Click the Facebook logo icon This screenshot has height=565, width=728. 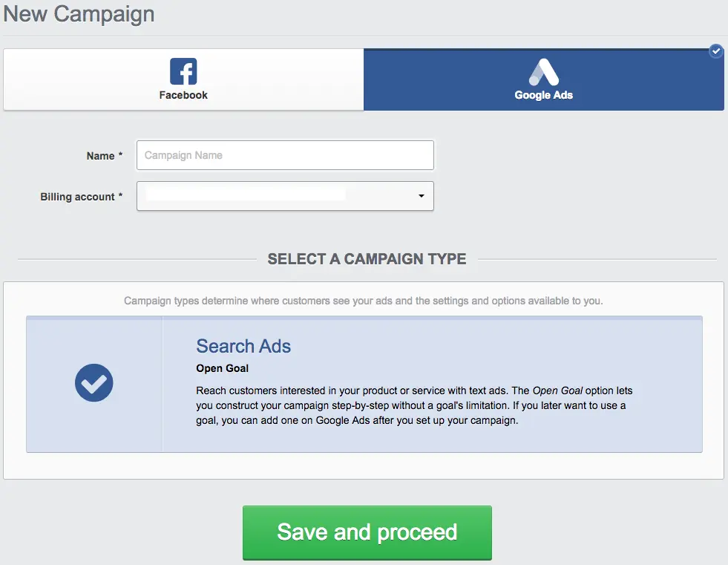tap(183, 72)
